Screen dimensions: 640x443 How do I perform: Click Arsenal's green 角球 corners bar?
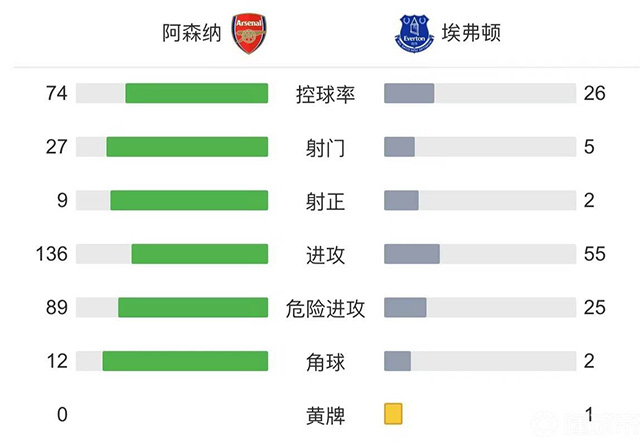click(185, 361)
